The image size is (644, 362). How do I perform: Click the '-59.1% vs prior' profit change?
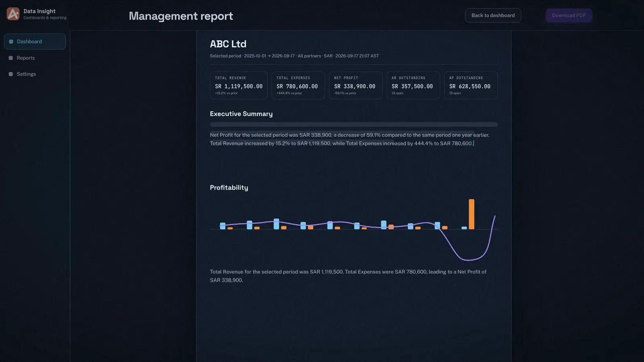(x=345, y=93)
